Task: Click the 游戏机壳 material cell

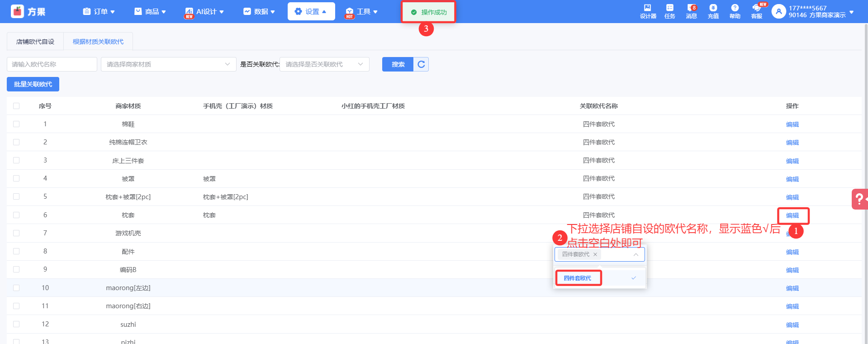Action: pos(128,233)
